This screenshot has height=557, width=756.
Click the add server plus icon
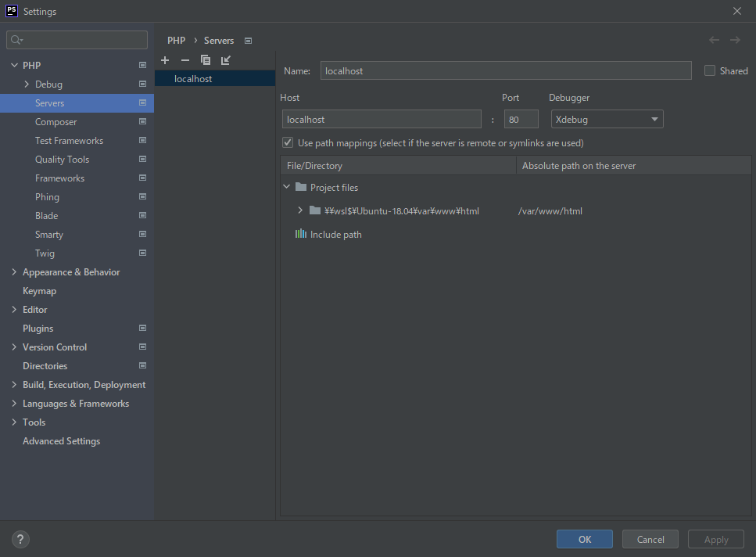point(165,60)
